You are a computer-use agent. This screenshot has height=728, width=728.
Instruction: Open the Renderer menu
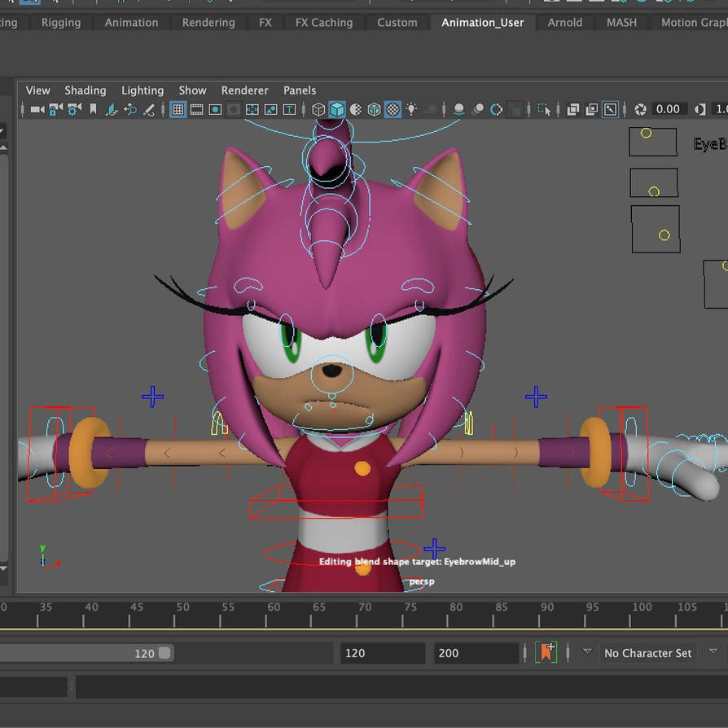244,90
